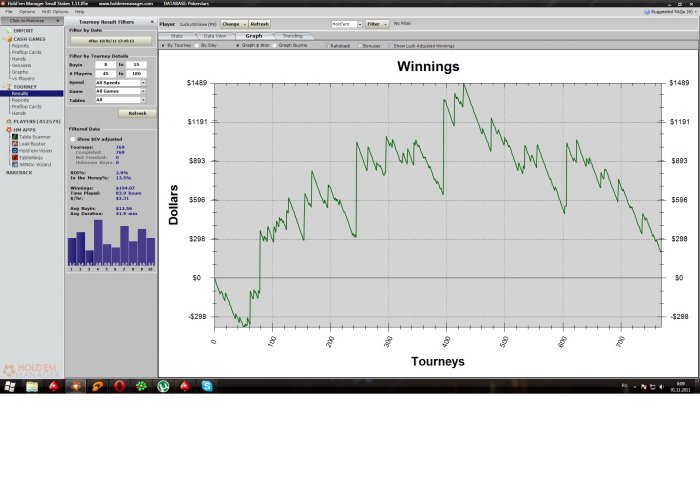Click the Players section icon
The width and height of the screenshot is (700, 503).
pos(8,121)
